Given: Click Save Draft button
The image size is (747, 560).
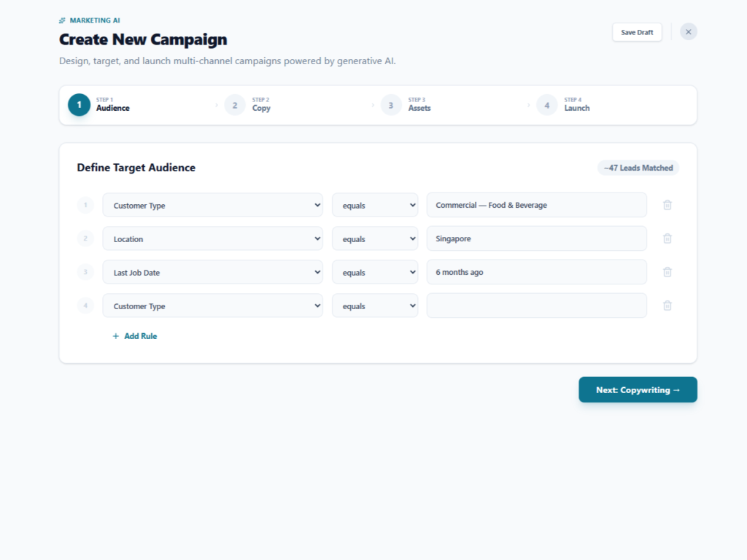Looking at the screenshot, I should pos(636,32).
